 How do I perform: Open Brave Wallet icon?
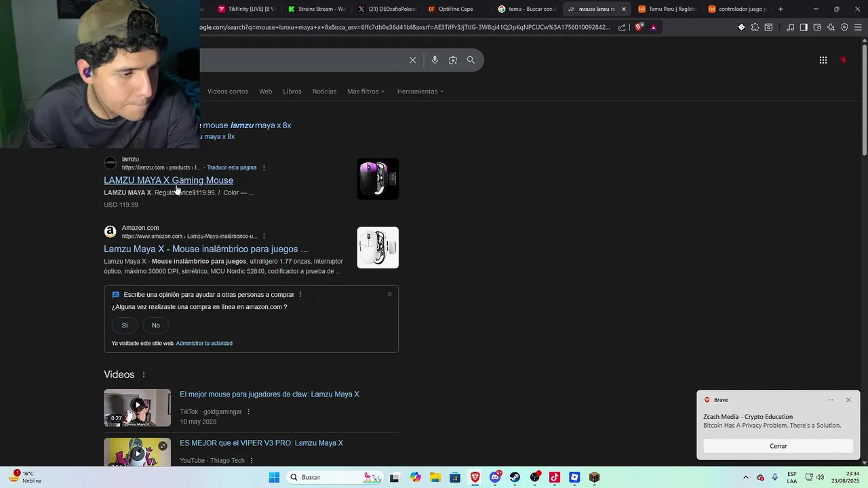(817, 27)
